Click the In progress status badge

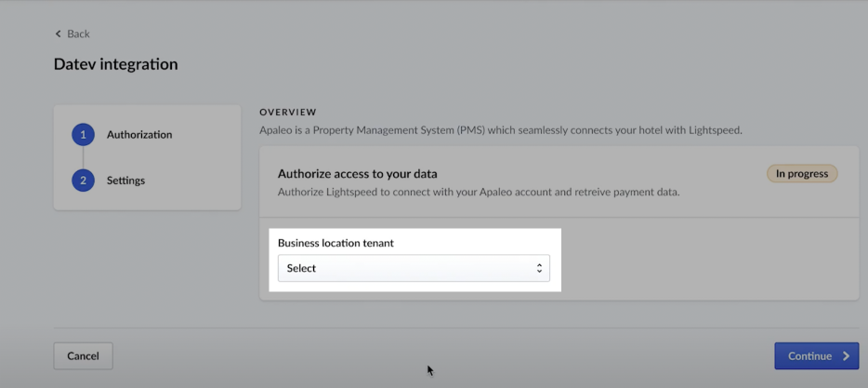pos(801,174)
